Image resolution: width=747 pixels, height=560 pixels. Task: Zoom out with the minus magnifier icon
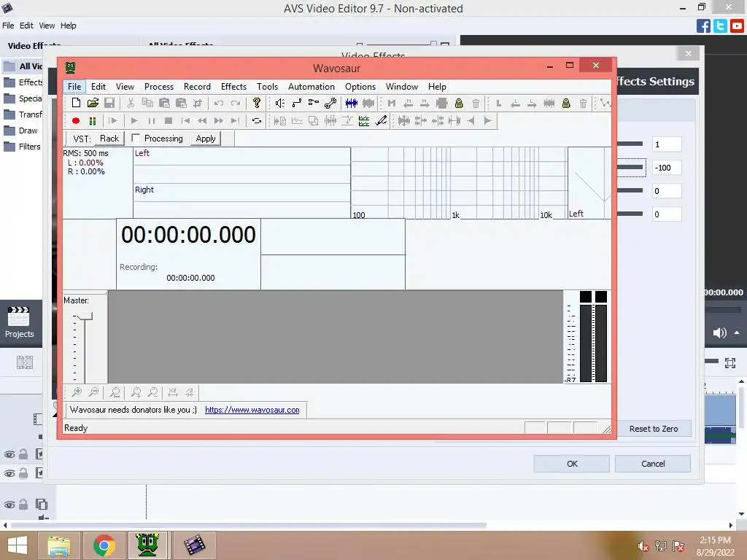[x=93, y=392]
